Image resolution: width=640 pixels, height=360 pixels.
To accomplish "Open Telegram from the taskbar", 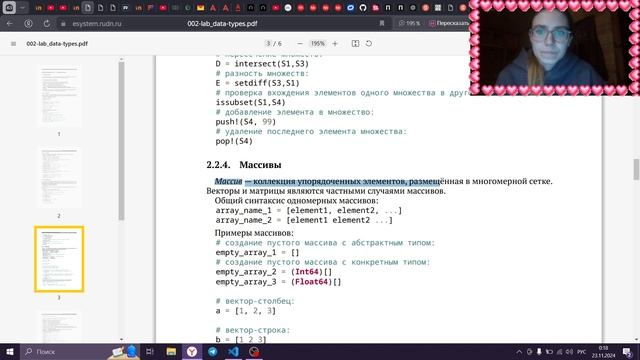I will pyautogui.click(x=213, y=351).
